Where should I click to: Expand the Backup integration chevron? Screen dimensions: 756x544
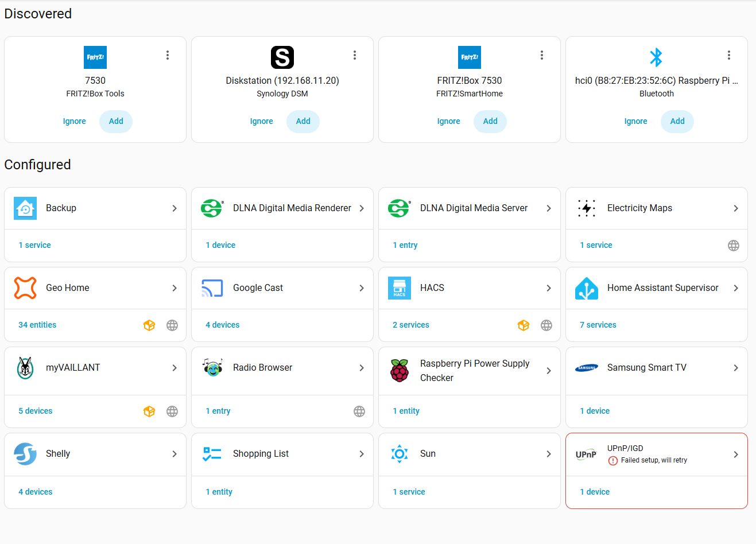175,208
